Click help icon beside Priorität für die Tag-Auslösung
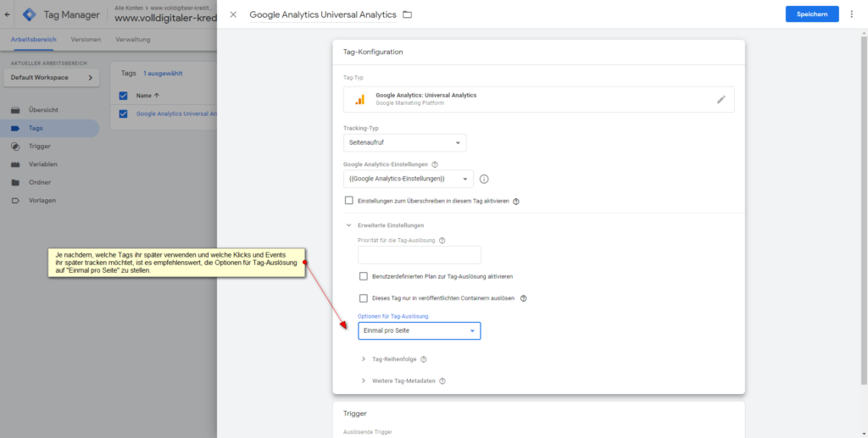This screenshot has width=868, height=438. click(x=442, y=241)
